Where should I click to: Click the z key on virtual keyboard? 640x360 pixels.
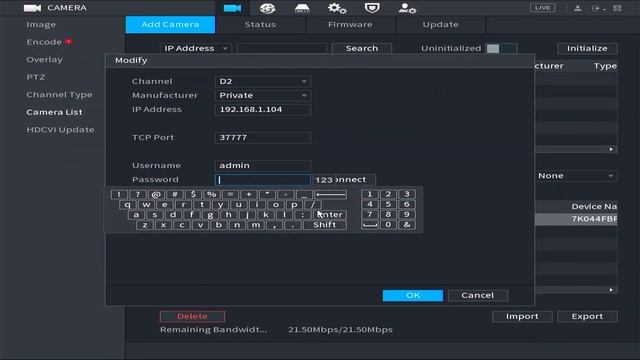pos(145,225)
